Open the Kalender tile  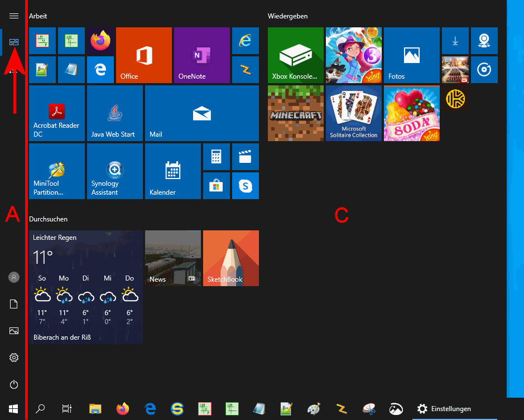[172, 171]
